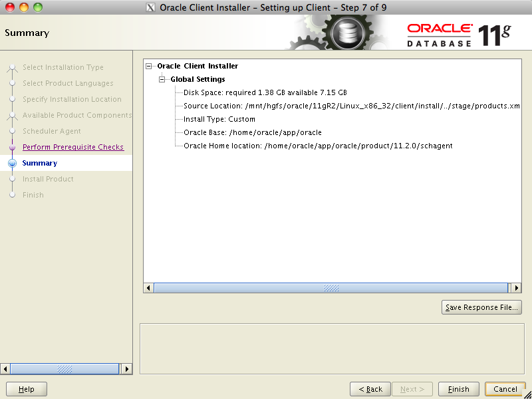Click the disabled Next button

coord(412,389)
